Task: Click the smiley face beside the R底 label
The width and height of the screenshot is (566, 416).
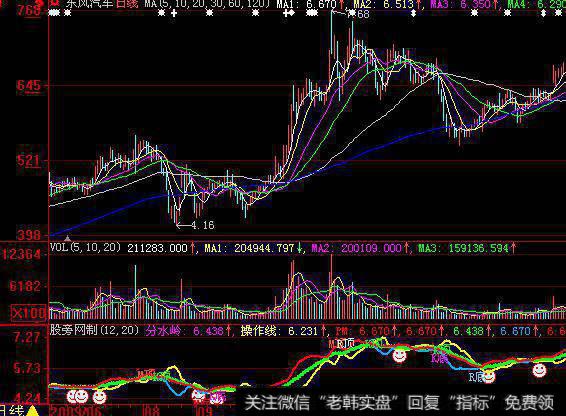Action: click(x=489, y=376)
